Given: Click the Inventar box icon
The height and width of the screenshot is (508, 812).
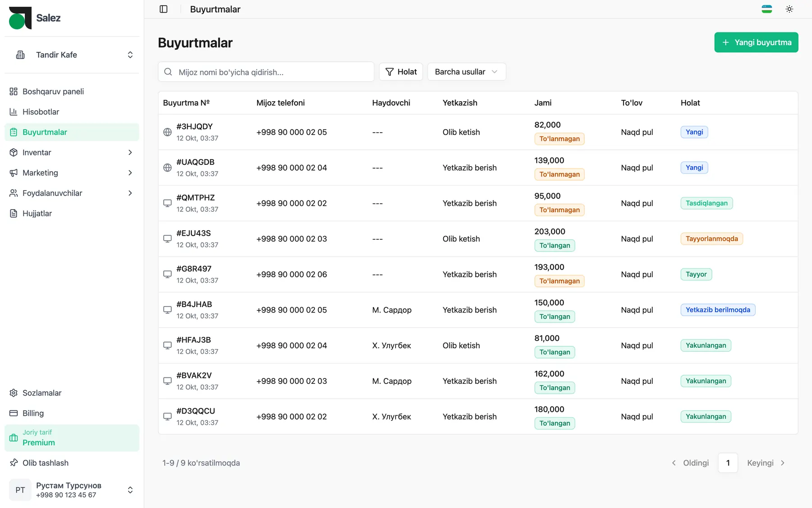Looking at the screenshot, I should coord(14,153).
